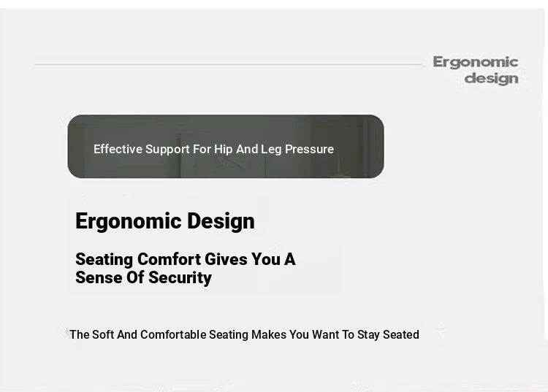The image size is (548, 392).
Task: Click the word 'Pressure' in the banner
Action: (x=309, y=149)
